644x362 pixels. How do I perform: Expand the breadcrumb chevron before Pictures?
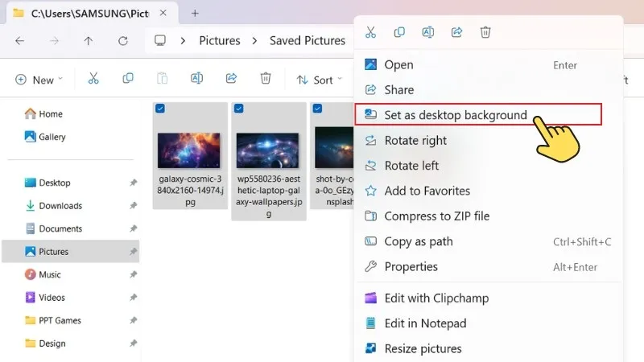[x=184, y=40]
